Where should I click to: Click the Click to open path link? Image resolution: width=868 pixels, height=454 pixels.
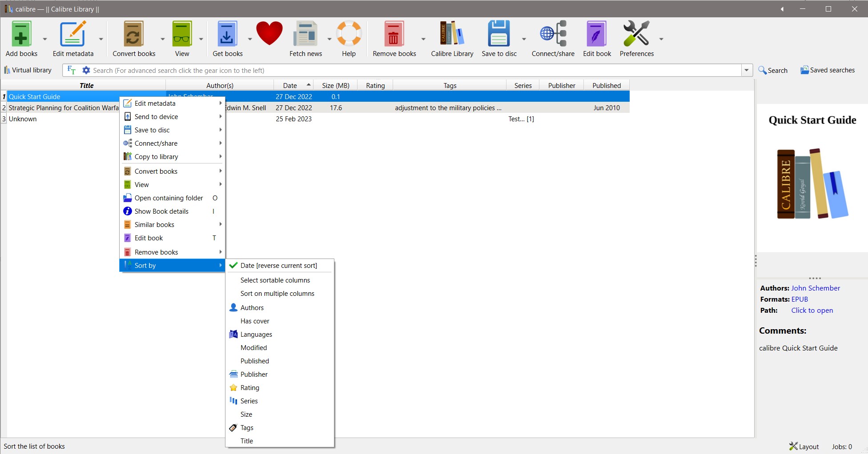[812, 311]
